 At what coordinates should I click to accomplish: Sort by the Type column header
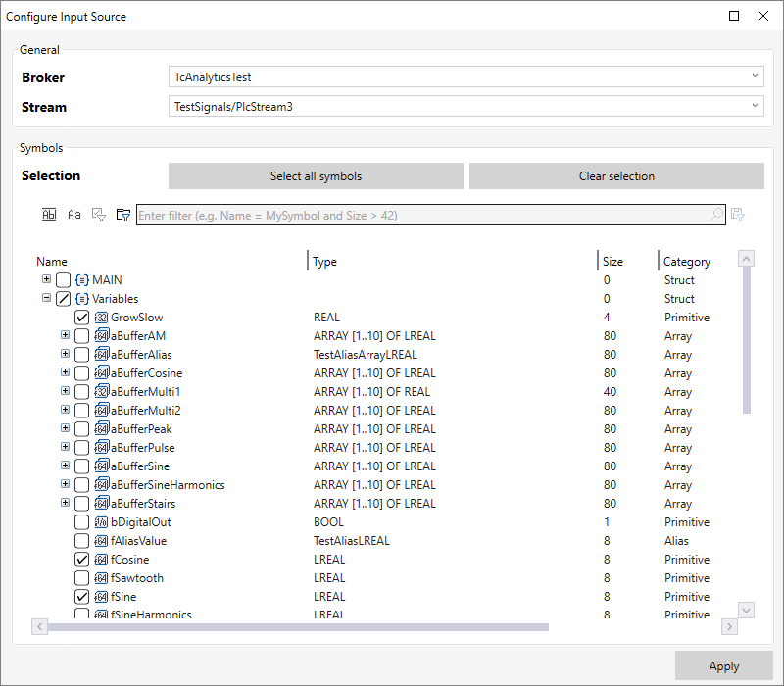(325, 262)
